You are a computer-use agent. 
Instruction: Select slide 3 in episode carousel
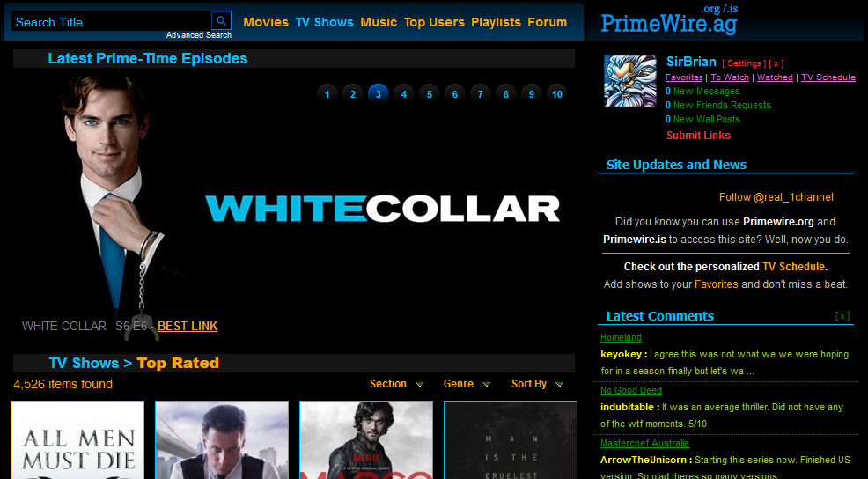pyautogui.click(x=378, y=94)
